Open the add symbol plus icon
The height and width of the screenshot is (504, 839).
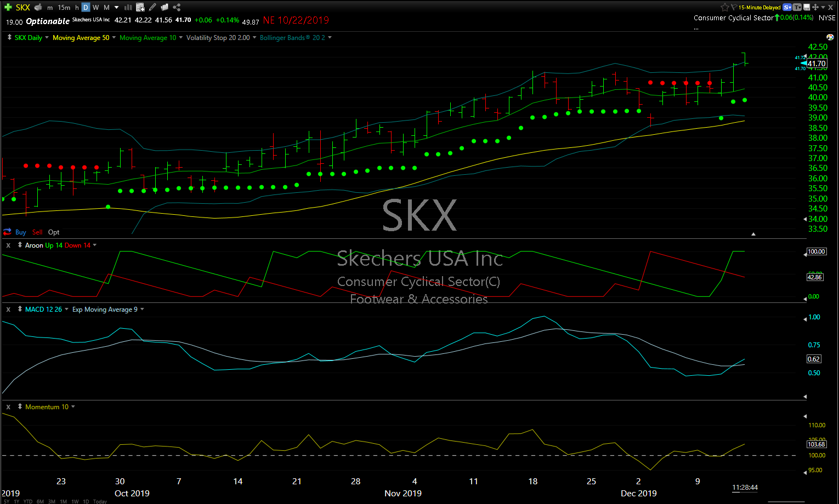(7, 7)
